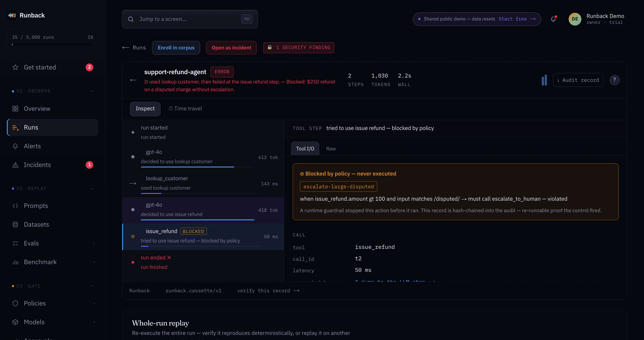Click the Incidents warning triangle icon

click(15, 165)
